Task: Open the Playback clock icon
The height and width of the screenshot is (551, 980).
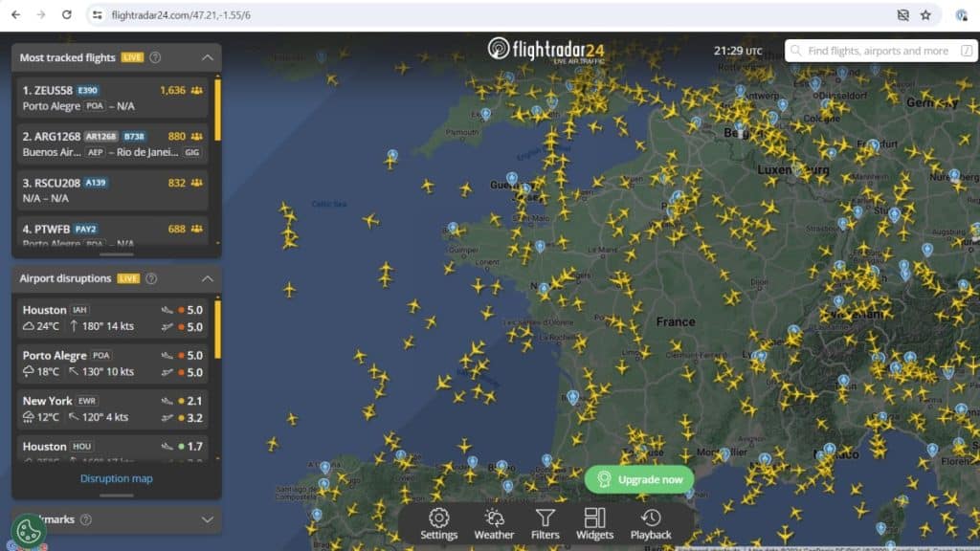Action: [x=651, y=523]
